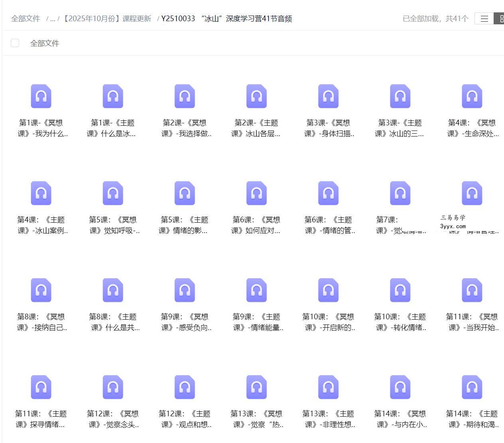Select file name 第2课-《冥想课》-我选择做..
504x443 pixels.
pyautogui.click(x=186, y=128)
